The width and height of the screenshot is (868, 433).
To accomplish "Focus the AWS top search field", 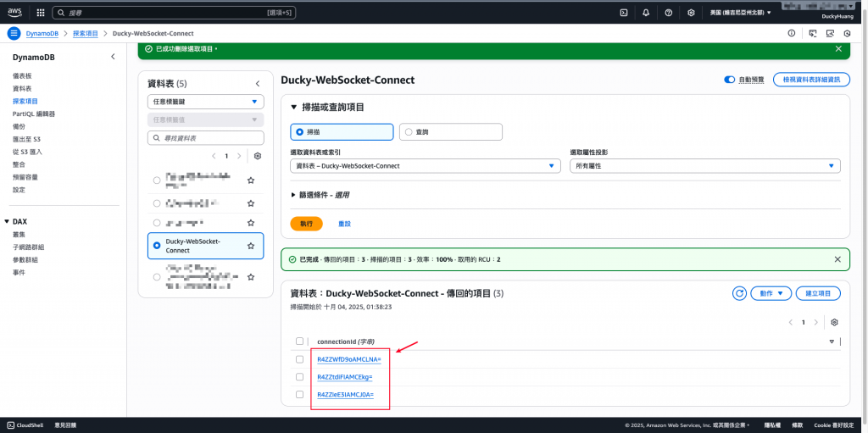I will (x=174, y=12).
